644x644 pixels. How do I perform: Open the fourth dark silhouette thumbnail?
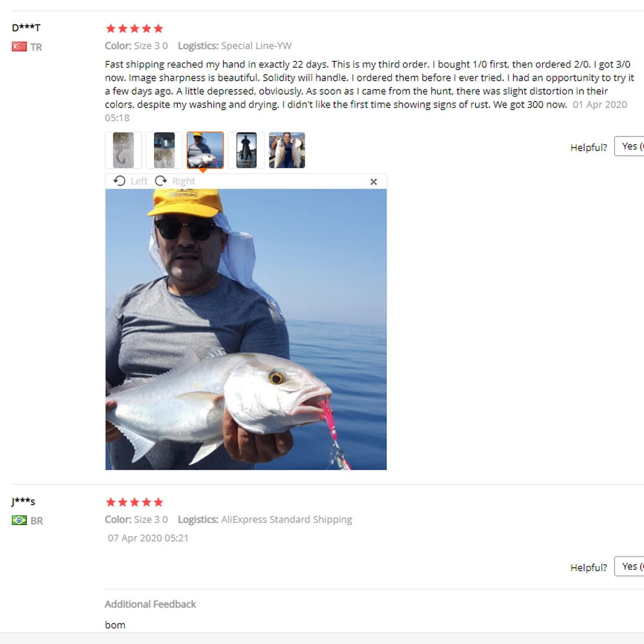(246, 150)
